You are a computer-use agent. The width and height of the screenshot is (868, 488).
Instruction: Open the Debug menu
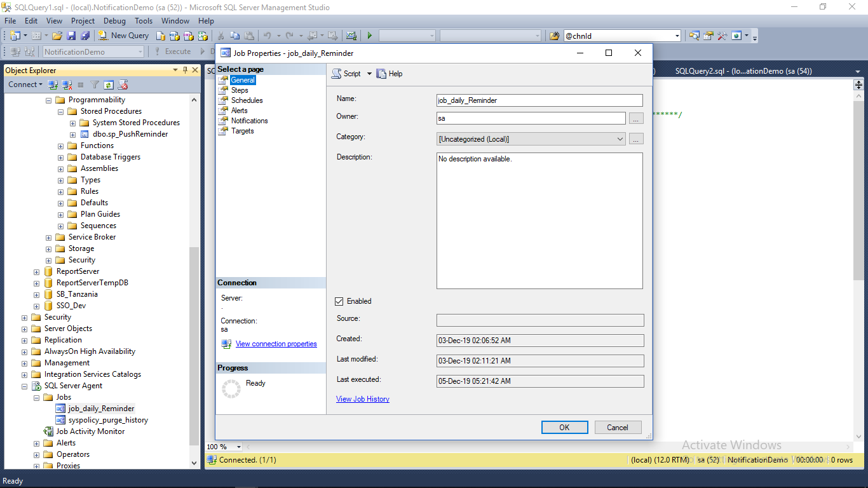point(114,21)
